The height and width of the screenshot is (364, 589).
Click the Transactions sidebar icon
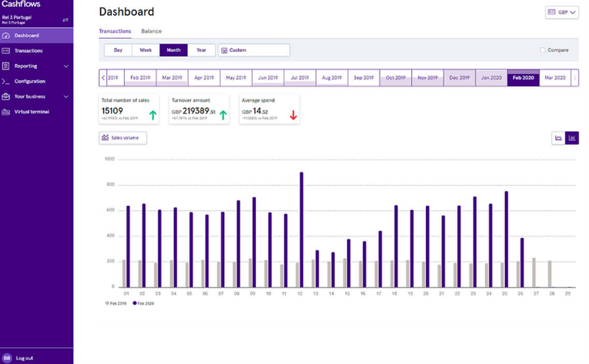click(5, 50)
